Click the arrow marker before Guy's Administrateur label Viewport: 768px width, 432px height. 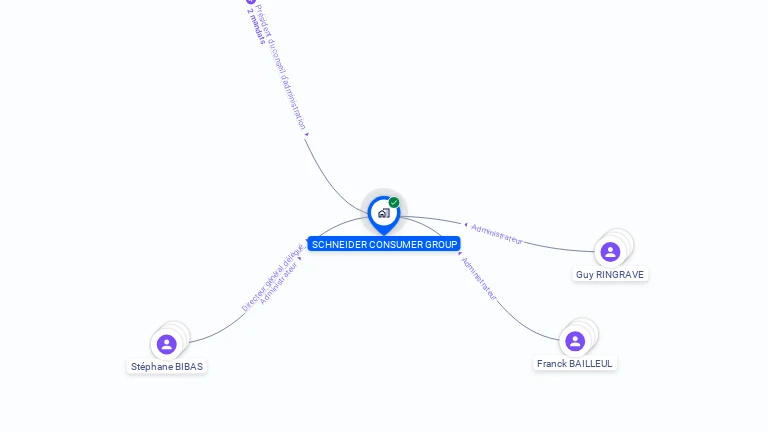tap(466, 225)
